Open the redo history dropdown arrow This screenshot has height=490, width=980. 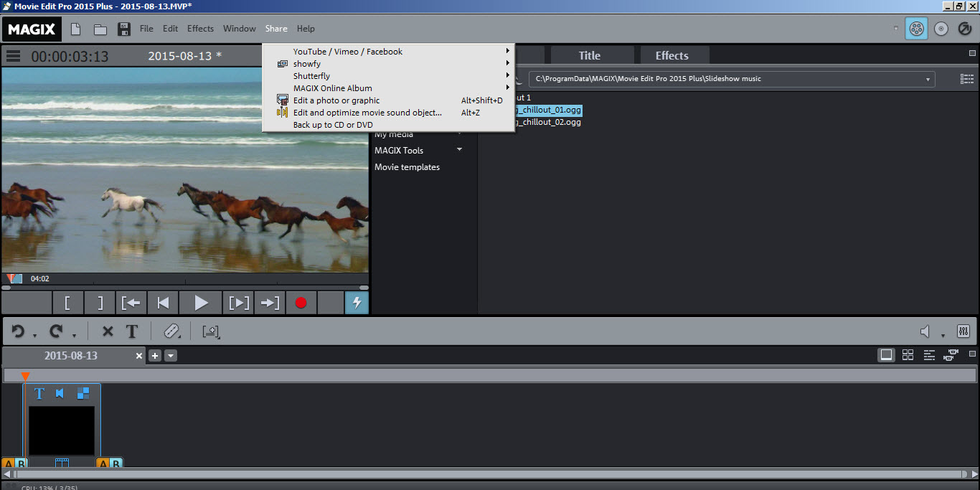73,335
